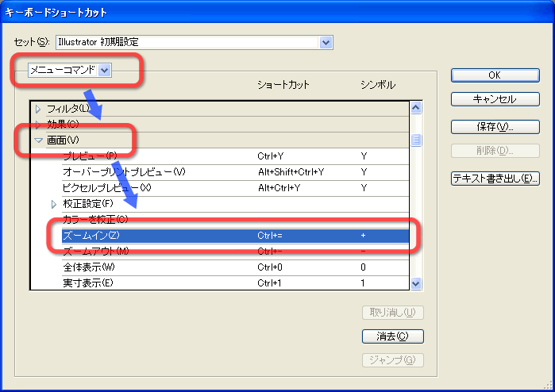Click the Ctrl+0 shortcut cell
555x392 pixels.
click(x=270, y=267)
